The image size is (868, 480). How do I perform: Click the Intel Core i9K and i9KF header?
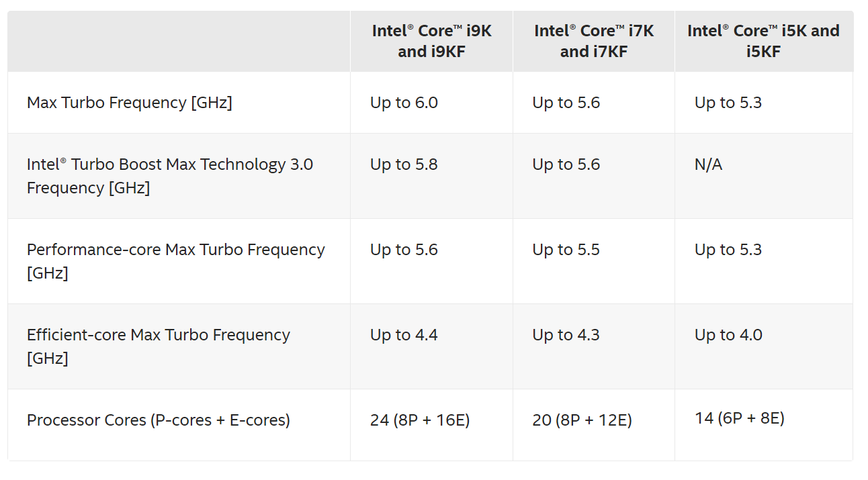(x=431, y=41)
